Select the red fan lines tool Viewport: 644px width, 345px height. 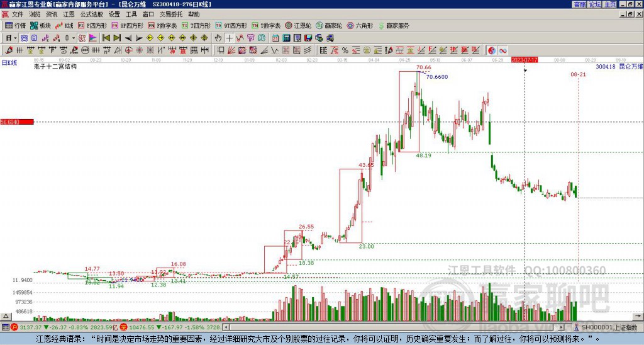[x=231, y=50]
